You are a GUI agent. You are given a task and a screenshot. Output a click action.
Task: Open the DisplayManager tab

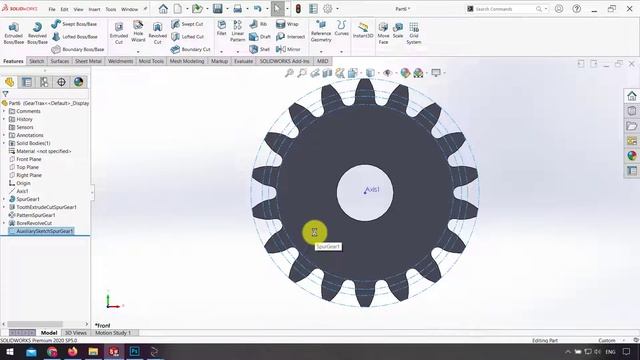coord(78,82)
